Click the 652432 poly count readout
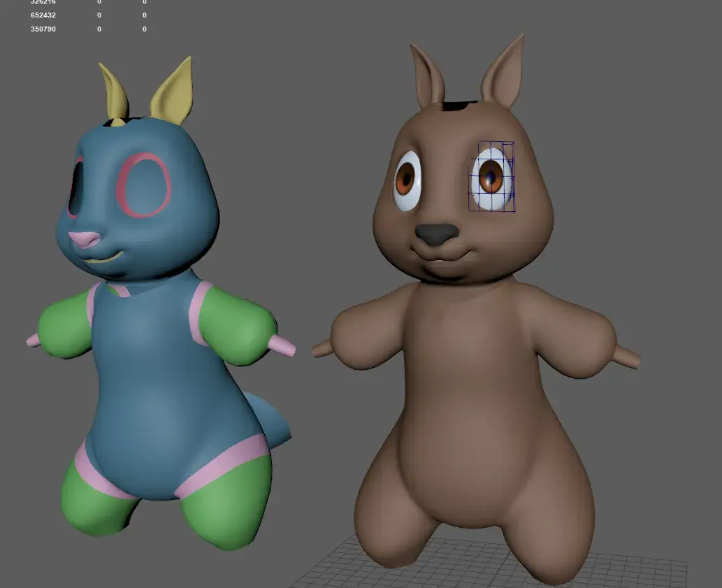The width and height of the screenshot is (722, 588). coord(43,15)
